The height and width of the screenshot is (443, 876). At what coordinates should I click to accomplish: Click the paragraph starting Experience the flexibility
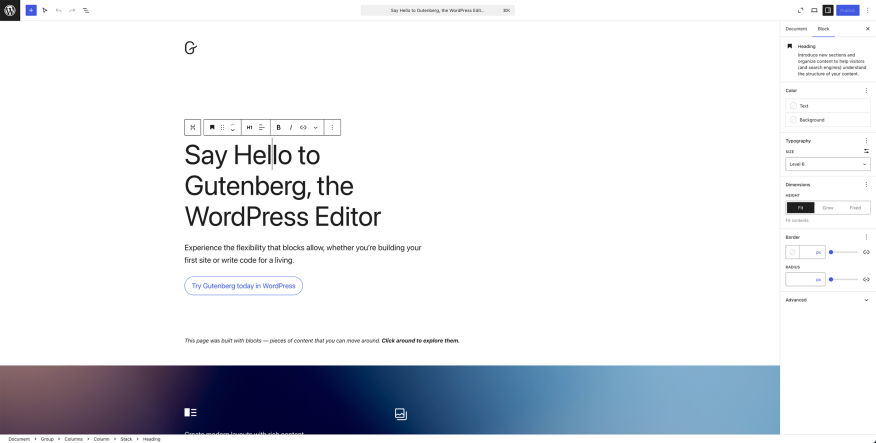(x=303, y=254)
